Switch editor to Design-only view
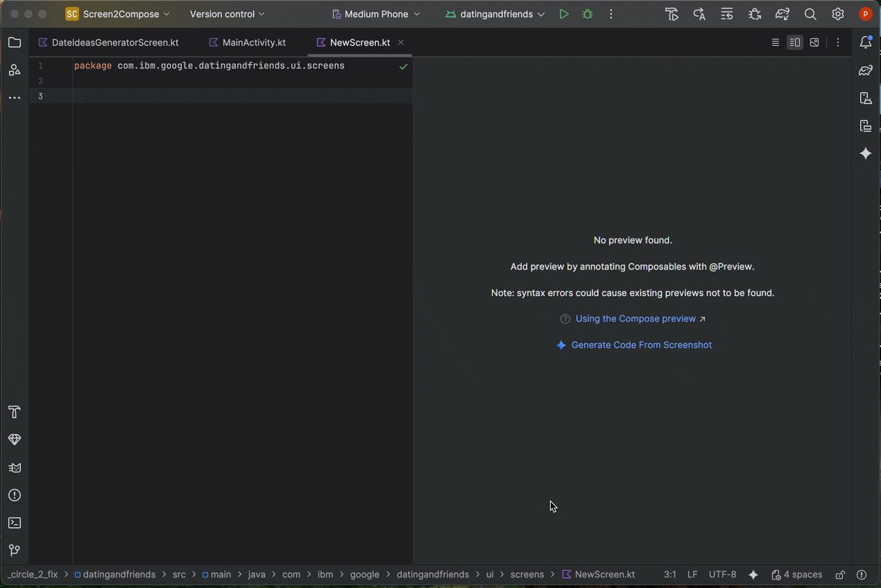Screen dimensions: 881x588 tap(814, 43)
